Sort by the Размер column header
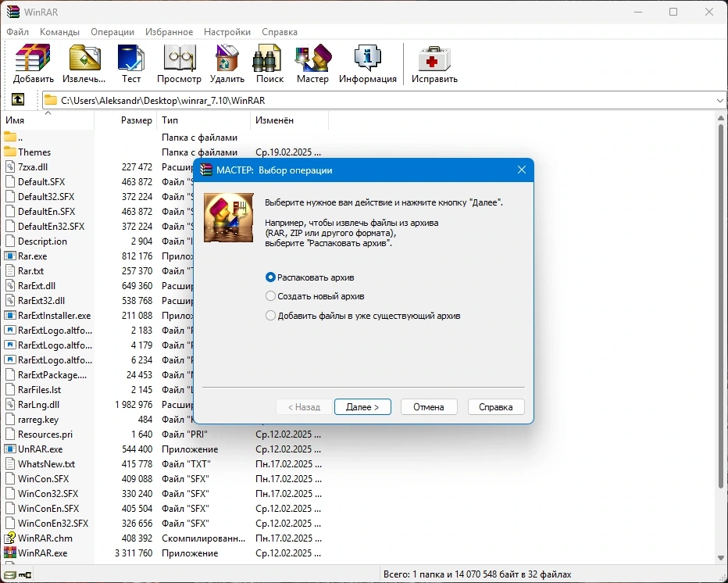 125,120
